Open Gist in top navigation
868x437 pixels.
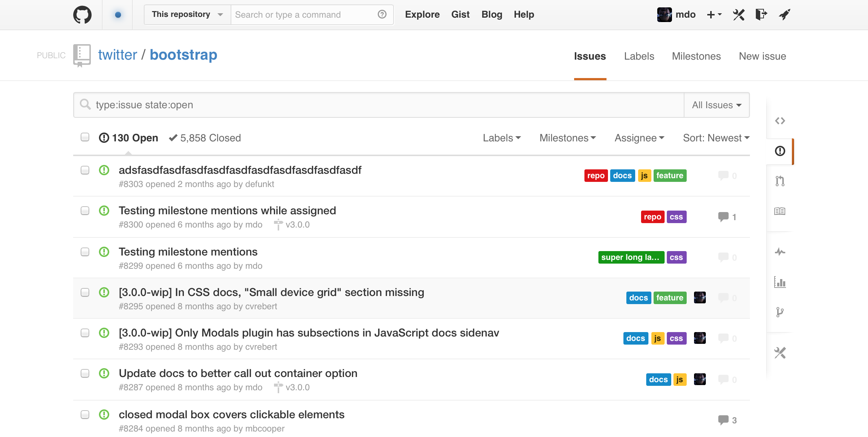(460, 14)
